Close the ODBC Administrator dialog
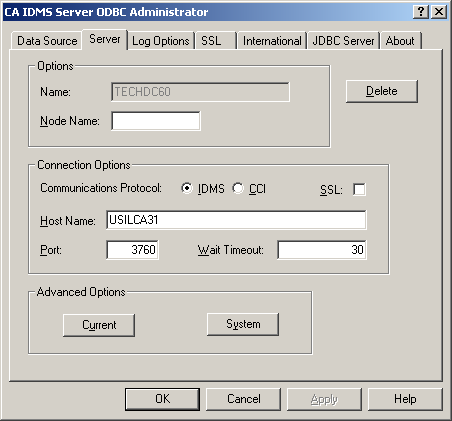The image size is (452, 421). 439,12
